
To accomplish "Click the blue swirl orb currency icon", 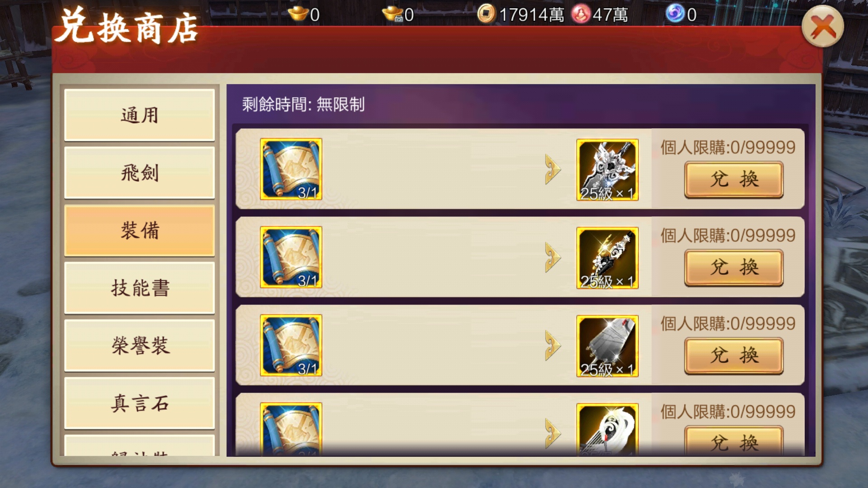I will tap(675, 14).
